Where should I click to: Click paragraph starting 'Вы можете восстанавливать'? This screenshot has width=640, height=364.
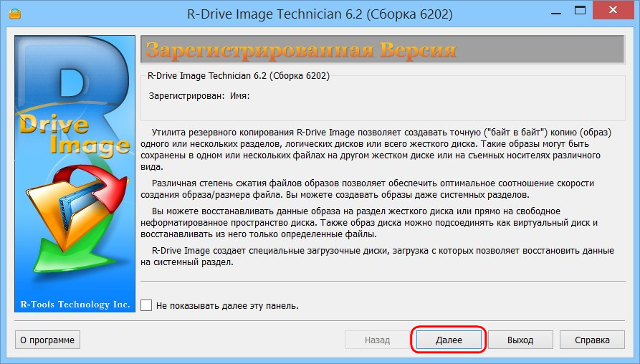pyautogui.click(x=369, y=223)
